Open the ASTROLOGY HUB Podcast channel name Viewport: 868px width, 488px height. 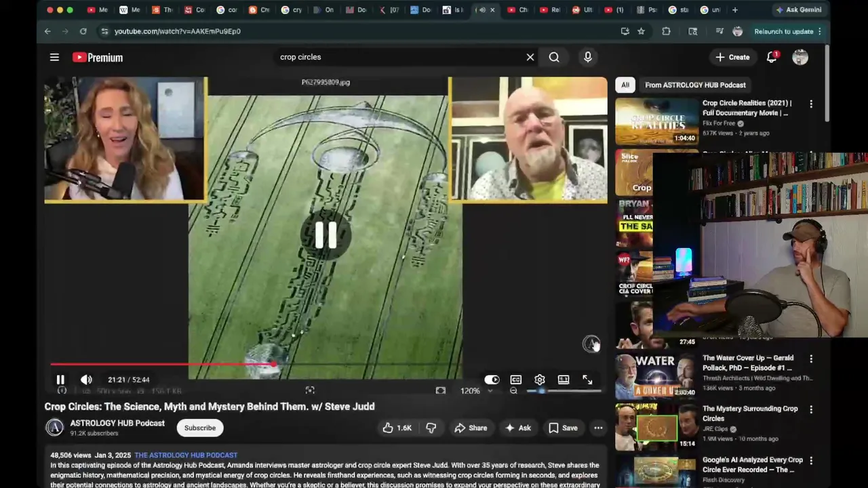(117, 423)
